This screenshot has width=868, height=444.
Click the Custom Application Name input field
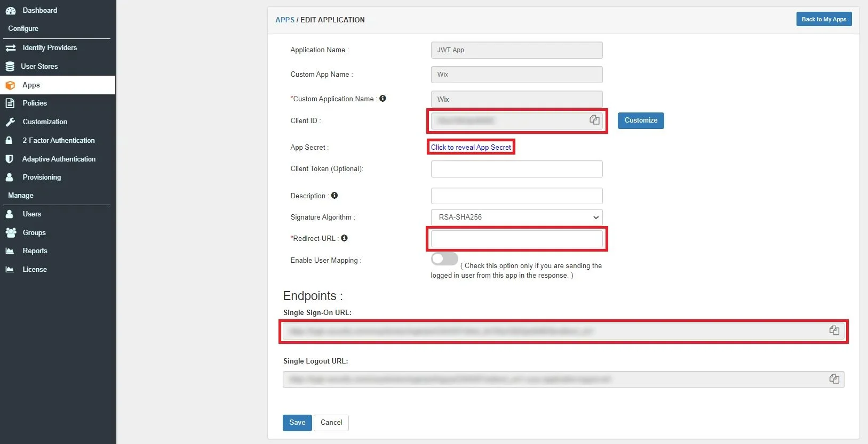coord(516,99)
